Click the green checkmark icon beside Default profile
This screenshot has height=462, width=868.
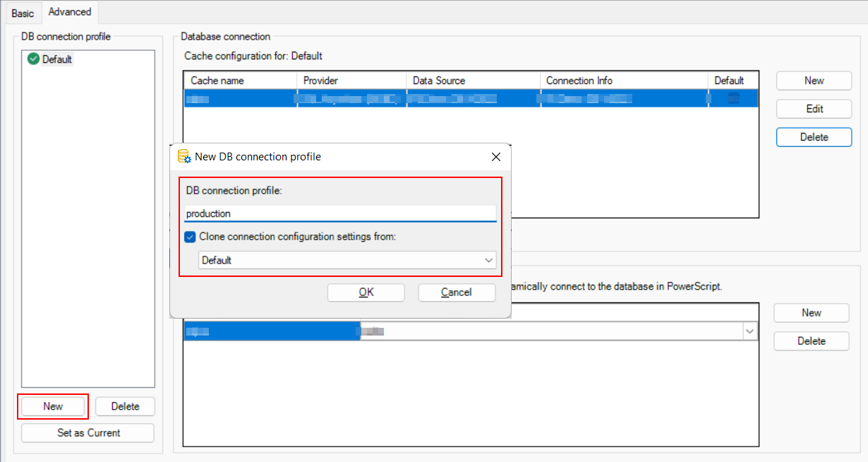point(33,59)
